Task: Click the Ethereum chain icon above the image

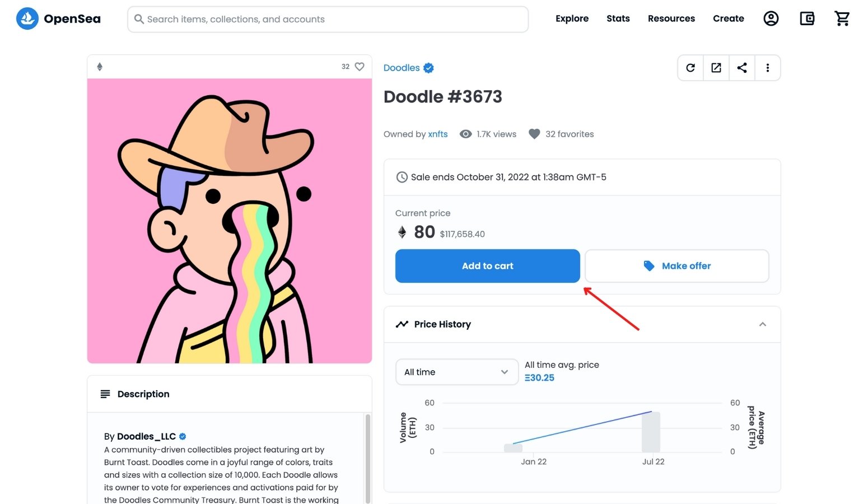Action: click(x=100, y=67)
